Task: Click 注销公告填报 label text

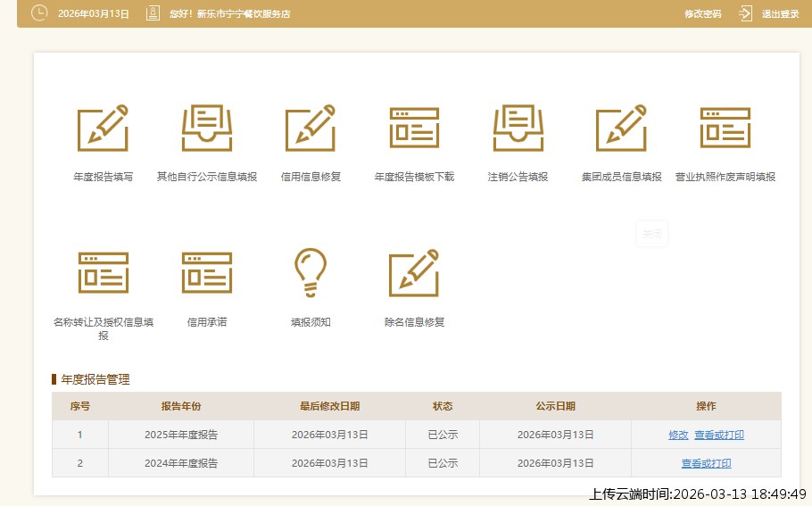Action: (518, 177)
